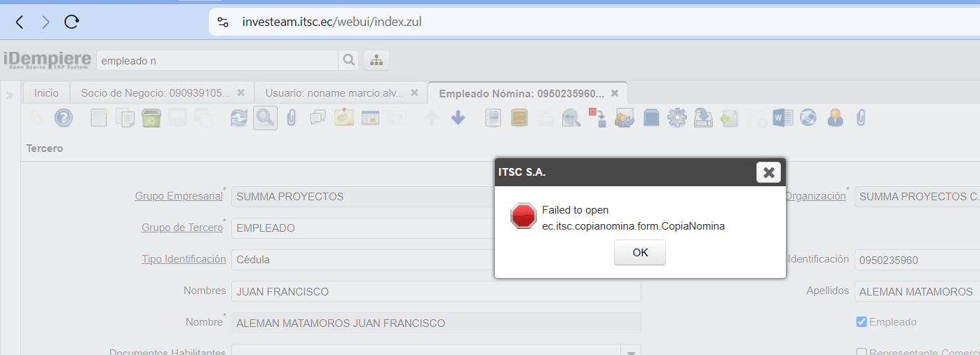Expand the Documentos Habilitantes dropdown
This screenshot has height=355, width=980.
tap(630, 351)
